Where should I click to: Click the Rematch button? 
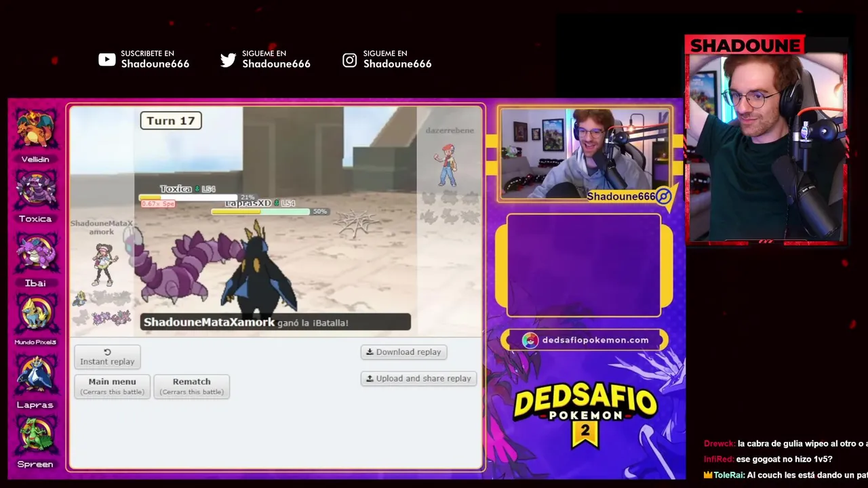191,386
